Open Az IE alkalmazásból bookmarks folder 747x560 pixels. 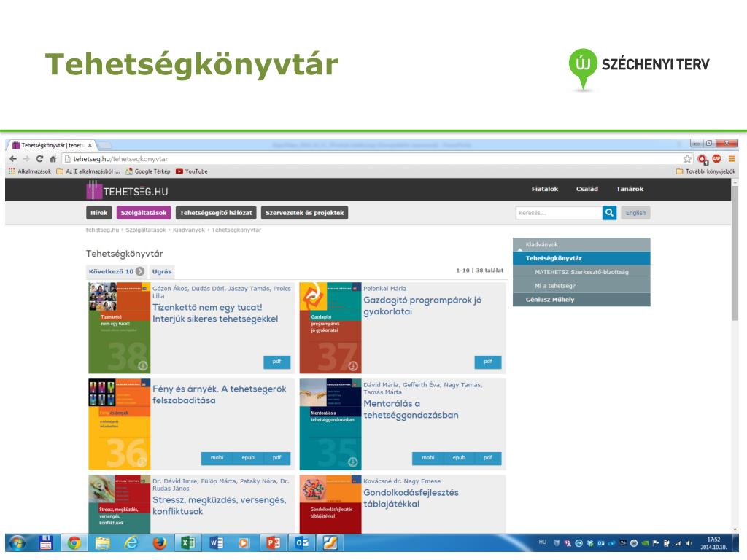88,171
